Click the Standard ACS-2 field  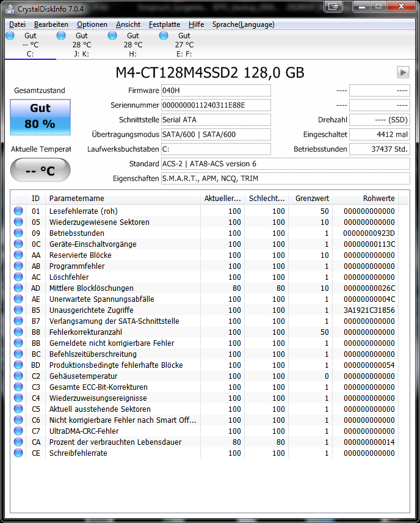click(286, 164)
